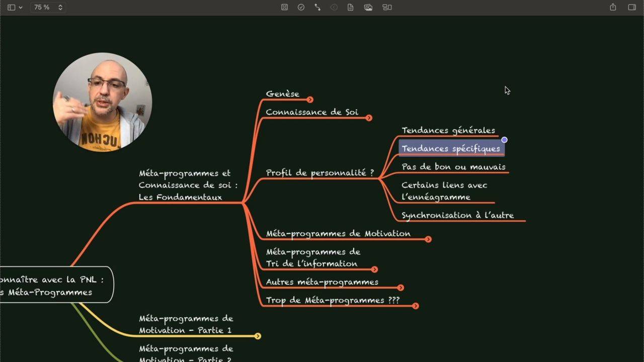Select the Tendances générales node
This screenshot has height=362, width=644.
[448, 130]
